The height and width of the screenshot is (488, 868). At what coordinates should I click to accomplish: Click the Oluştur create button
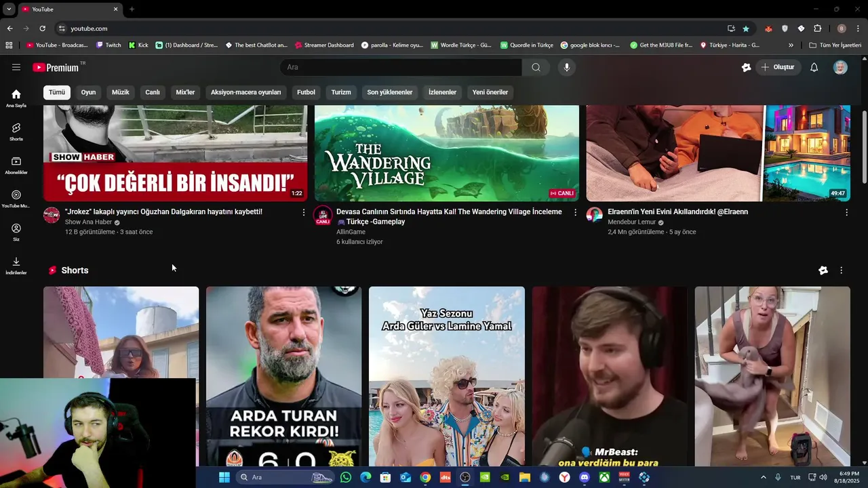(778, 67)
